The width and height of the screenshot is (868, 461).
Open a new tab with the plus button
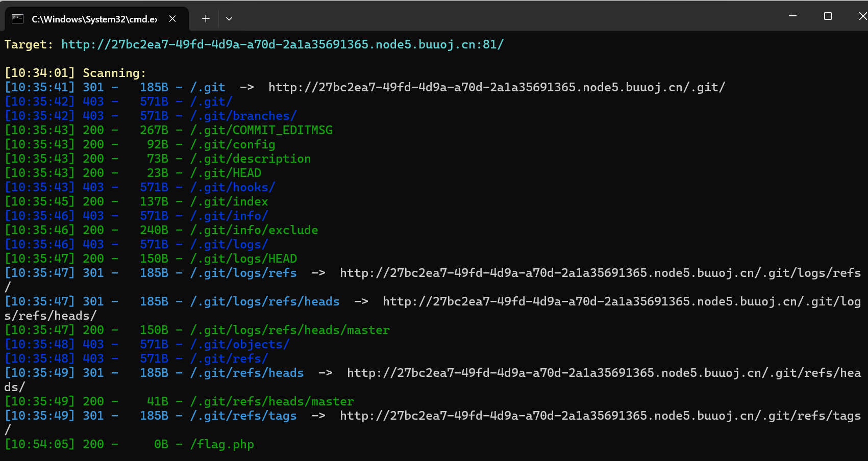point(206,19)
